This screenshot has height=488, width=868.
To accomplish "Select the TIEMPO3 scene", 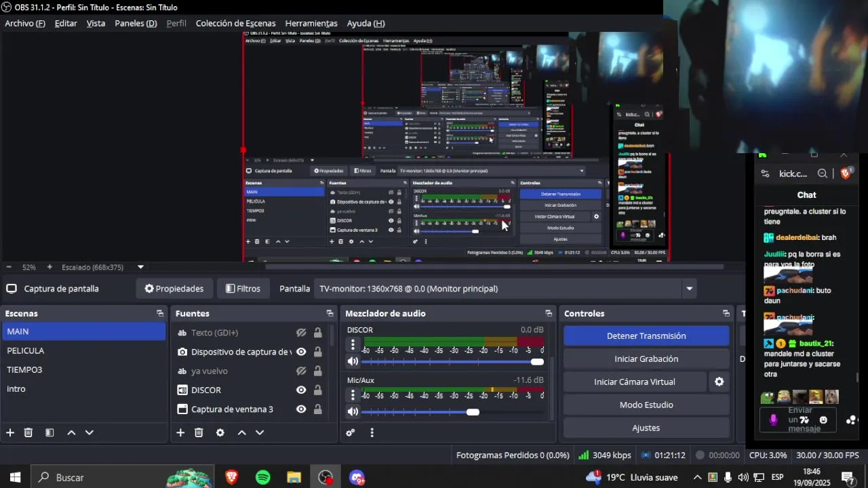I will (83, 369).
